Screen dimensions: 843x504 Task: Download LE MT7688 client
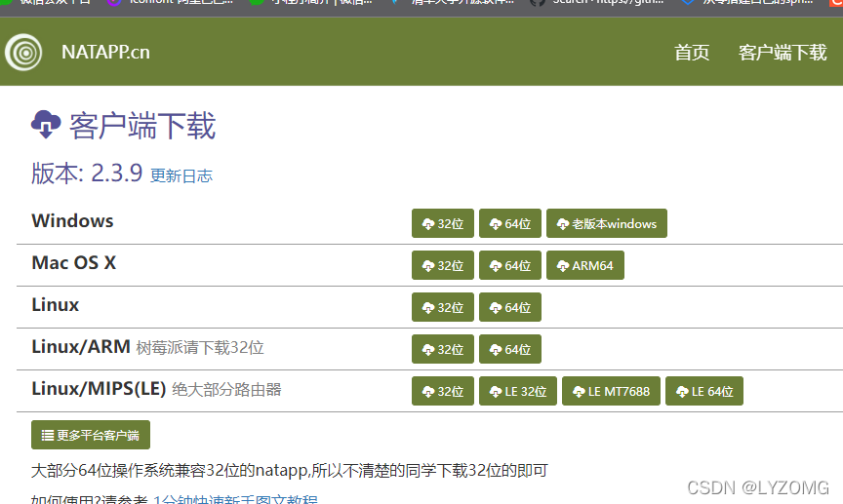(x=611, y=391)
